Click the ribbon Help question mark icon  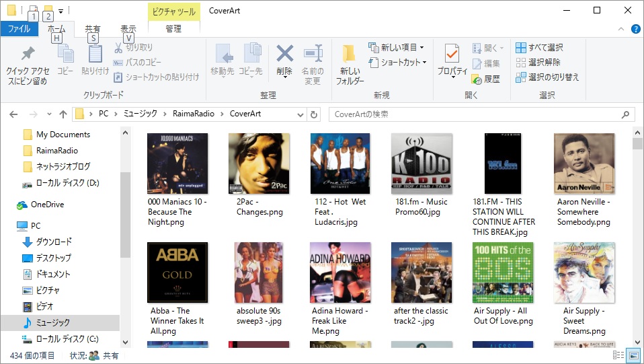[635, 29]
